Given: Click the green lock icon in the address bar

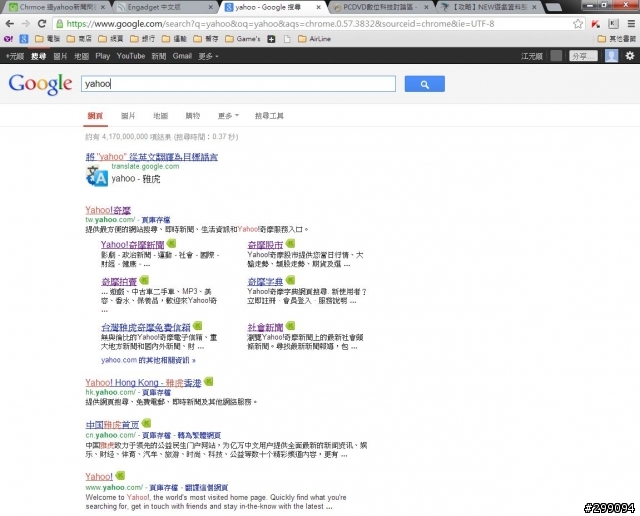Looking at the screenshot, I should pos(60,24).
